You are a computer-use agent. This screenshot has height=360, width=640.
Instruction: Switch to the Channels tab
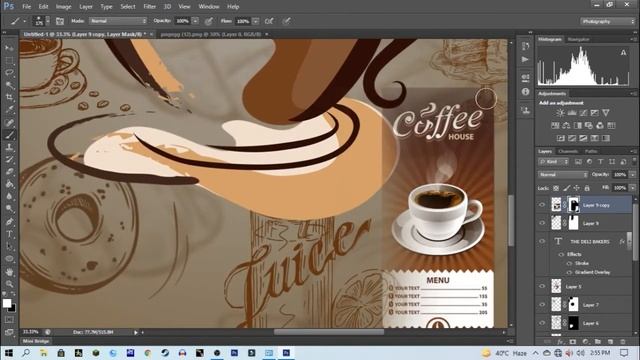[568, 151]
